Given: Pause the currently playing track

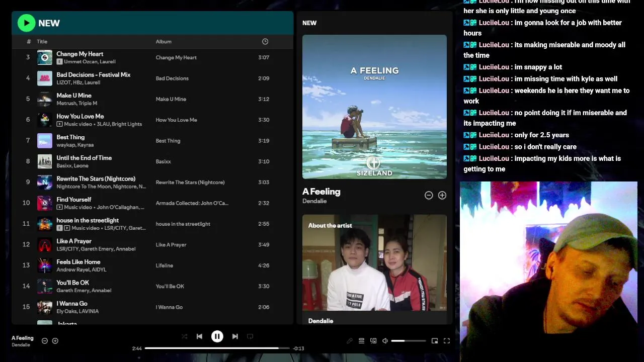Looking at the screenshot, I should [x=217, y=336].
